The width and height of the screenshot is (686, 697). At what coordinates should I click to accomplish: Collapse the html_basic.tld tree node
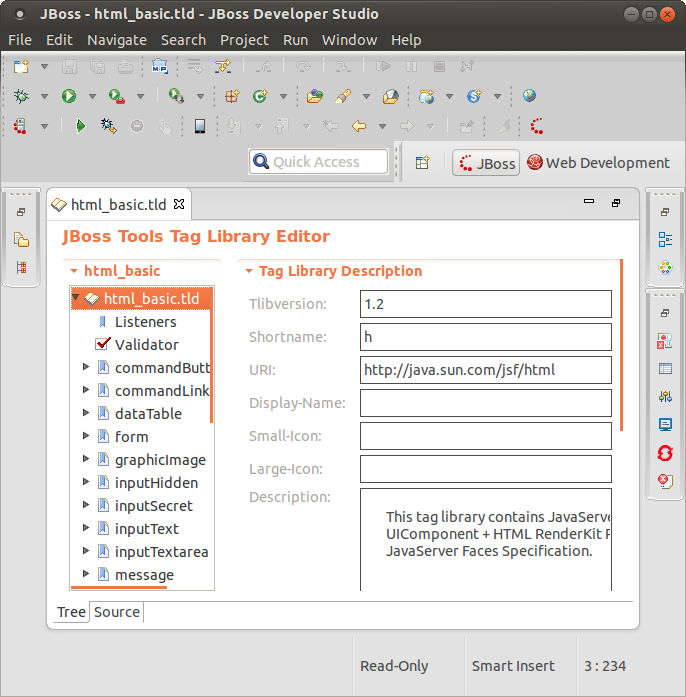[76, 297]
